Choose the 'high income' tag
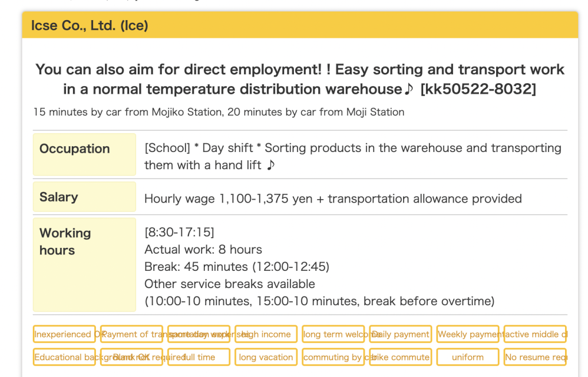Screen dimensions: 588x377 (266, 334)
